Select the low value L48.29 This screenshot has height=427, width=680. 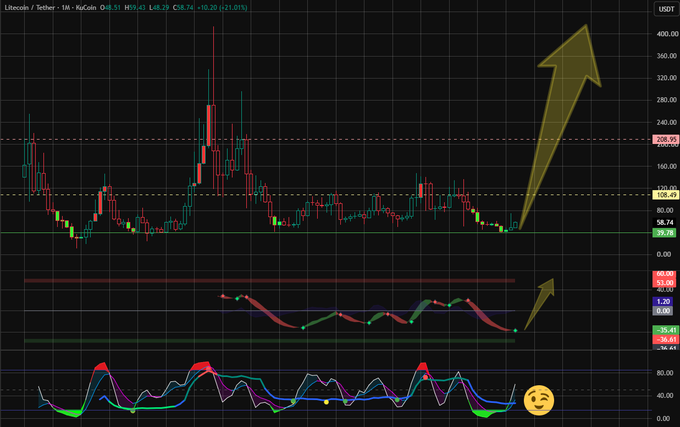click(x=159, y=7)
